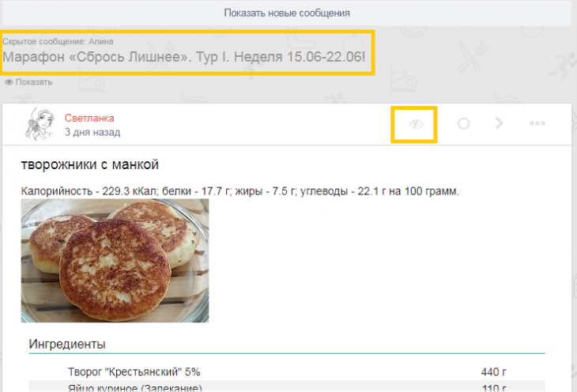Click the 110 г amount value
This screenshot has height=392, width=577.
click(493, 388)
